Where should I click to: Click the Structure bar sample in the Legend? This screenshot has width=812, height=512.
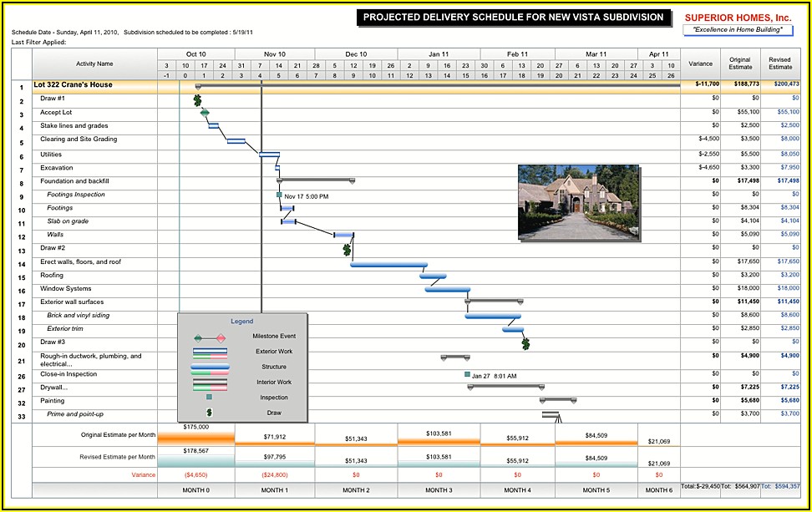210,367
